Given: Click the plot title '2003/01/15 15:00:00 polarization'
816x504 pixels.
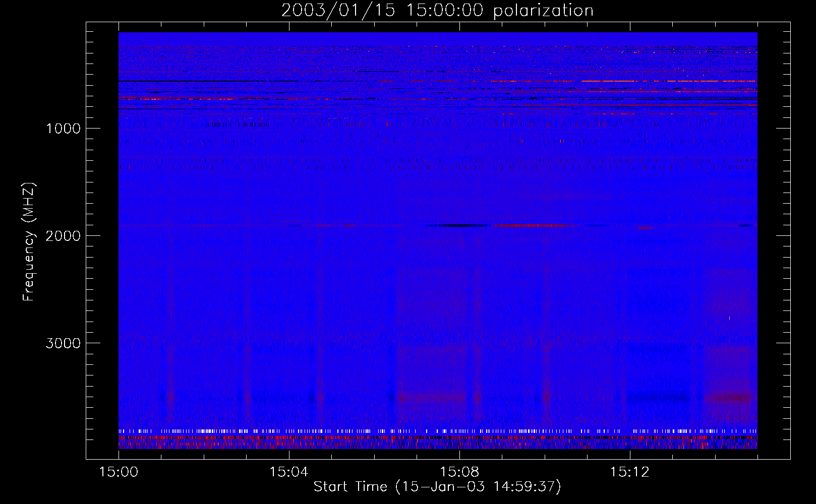Looking at the screenshot, I should 437,11.
